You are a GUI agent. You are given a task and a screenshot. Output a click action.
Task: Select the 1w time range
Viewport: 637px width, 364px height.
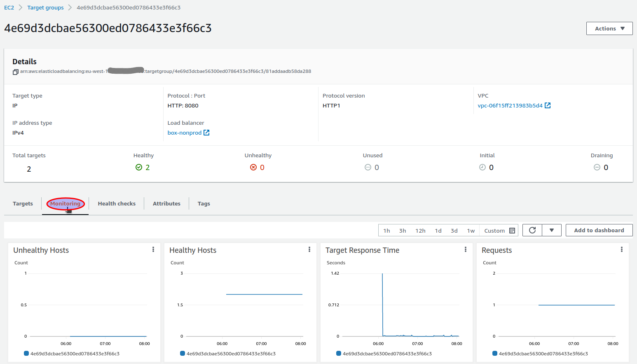(x=471, y=230)
